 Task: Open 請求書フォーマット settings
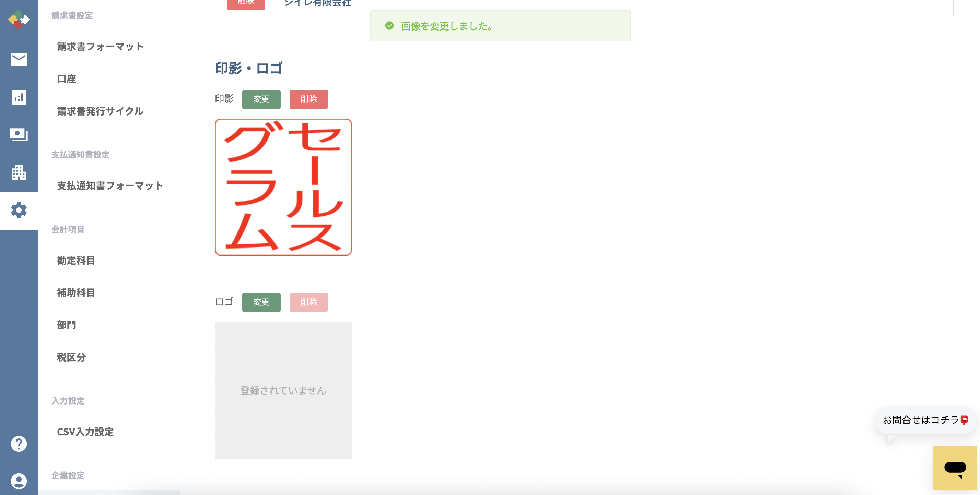[x=100, y=46]
